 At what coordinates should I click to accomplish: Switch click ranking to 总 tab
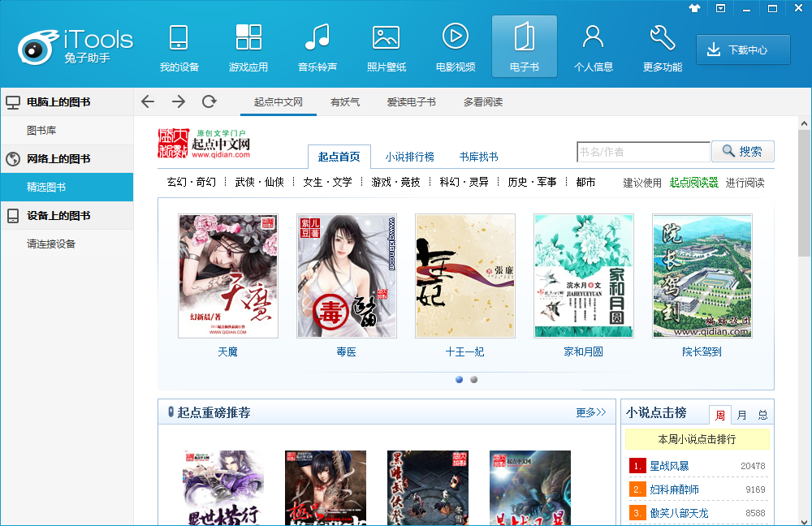coord(762,416)
